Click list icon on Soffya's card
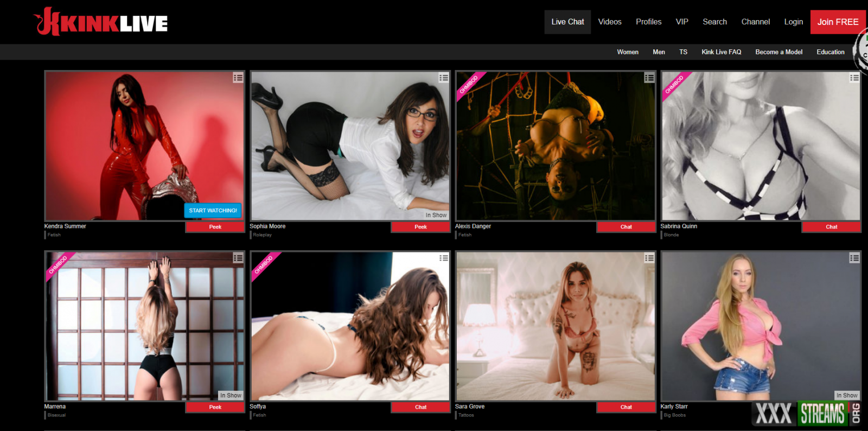The width and height of the screenshot is (868, 431). [444, 258]
